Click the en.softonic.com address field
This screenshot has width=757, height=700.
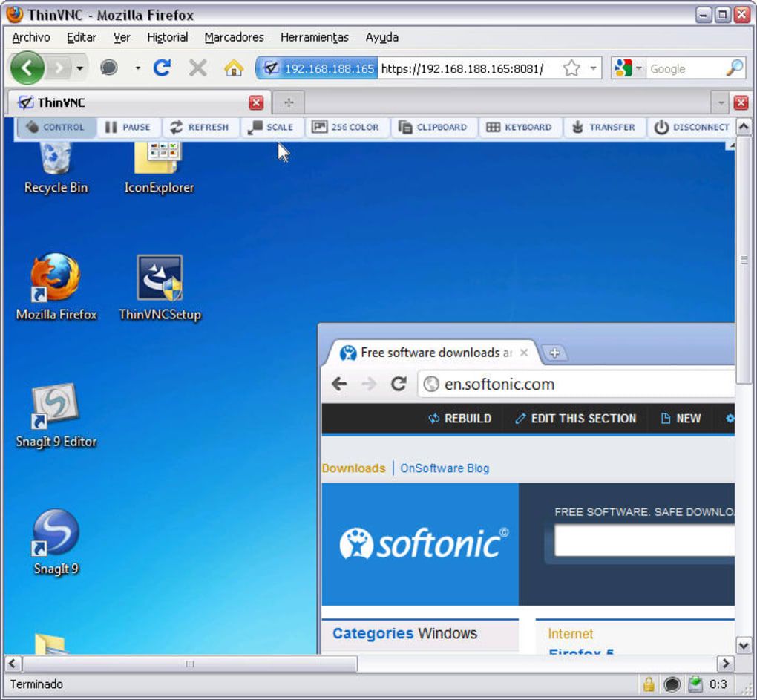point(577,385)
